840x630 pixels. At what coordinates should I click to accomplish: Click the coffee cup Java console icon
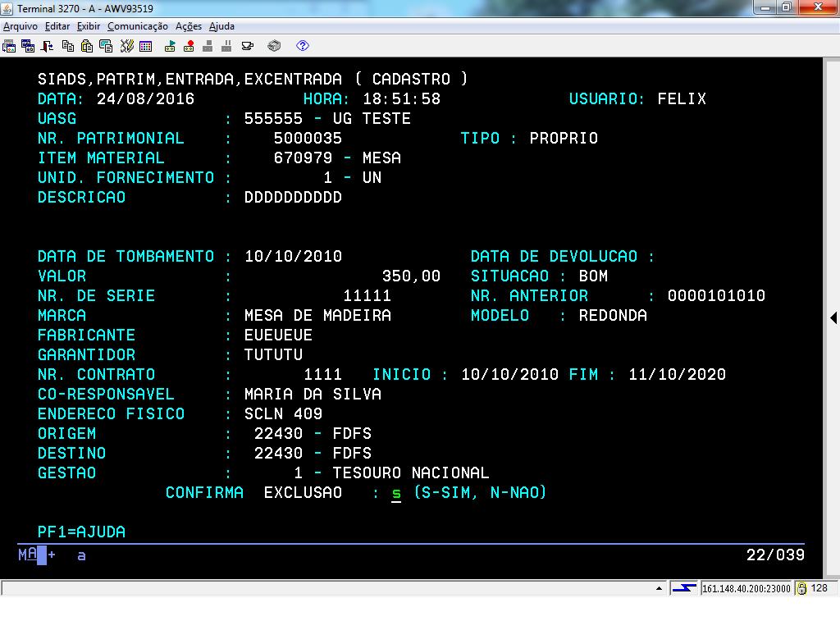click(x=248, y=46)
